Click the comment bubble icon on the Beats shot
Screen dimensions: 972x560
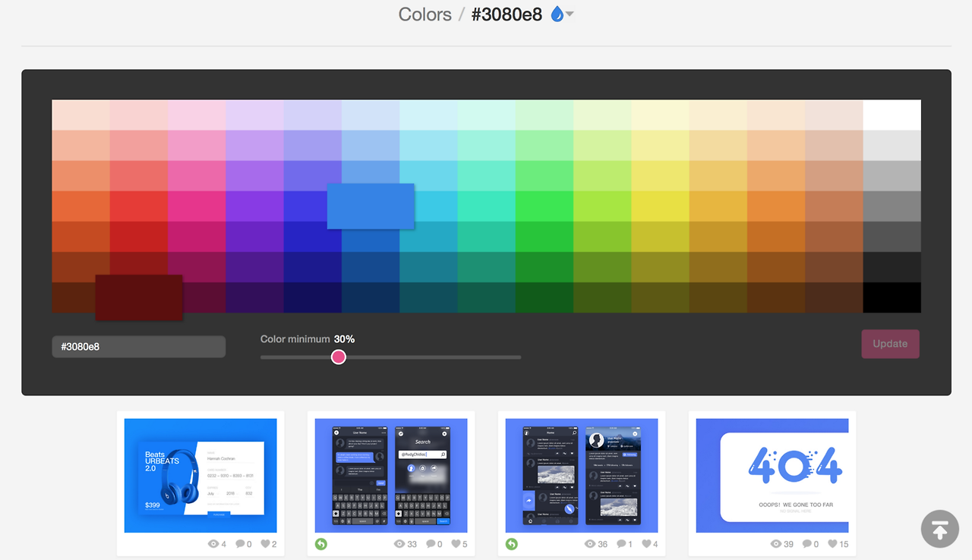click(240, 544)
